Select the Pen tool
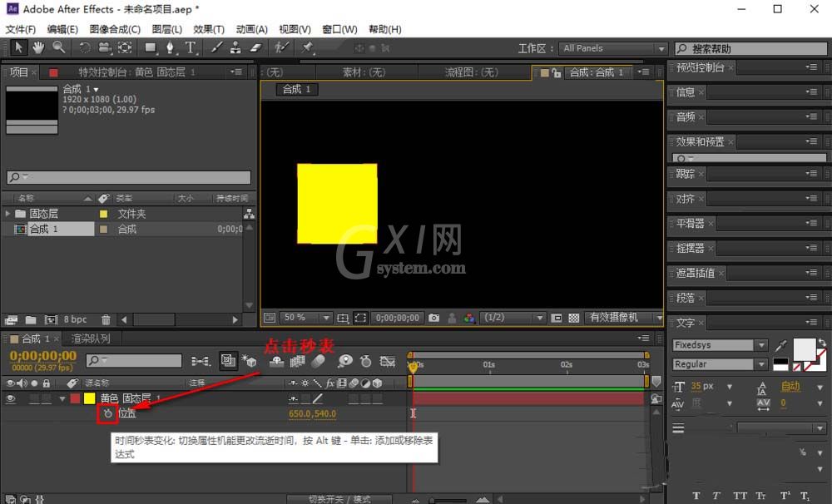 pos(171,47)
